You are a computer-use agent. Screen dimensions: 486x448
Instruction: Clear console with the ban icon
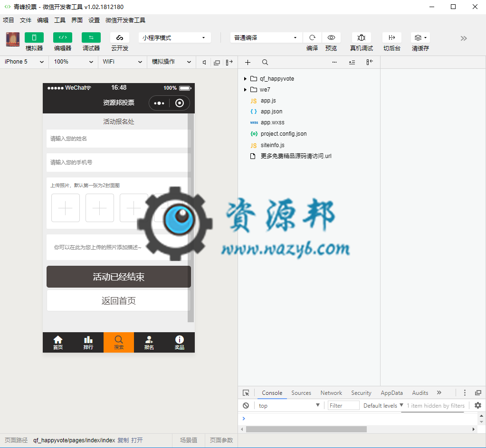coord(246,406)
